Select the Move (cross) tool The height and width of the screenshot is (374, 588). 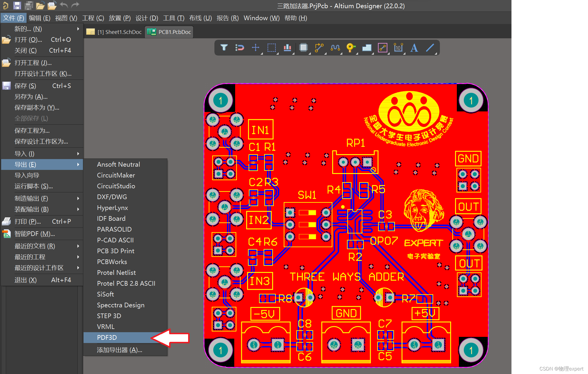256,47
